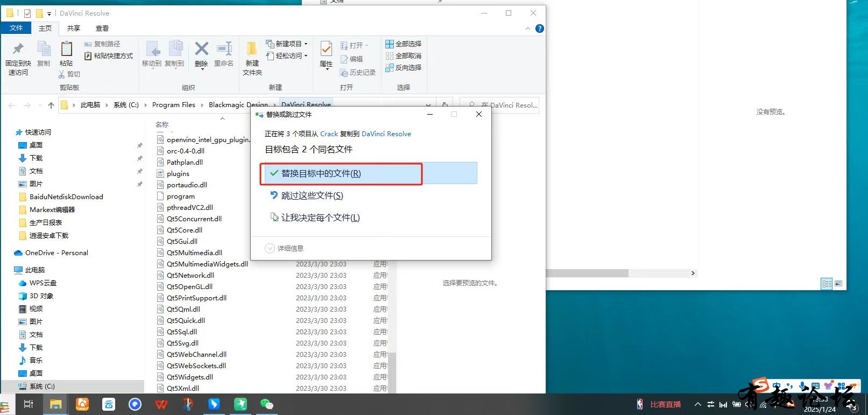Choose Let me decide for each file
868x415 pixels.
tap(315, 217)
